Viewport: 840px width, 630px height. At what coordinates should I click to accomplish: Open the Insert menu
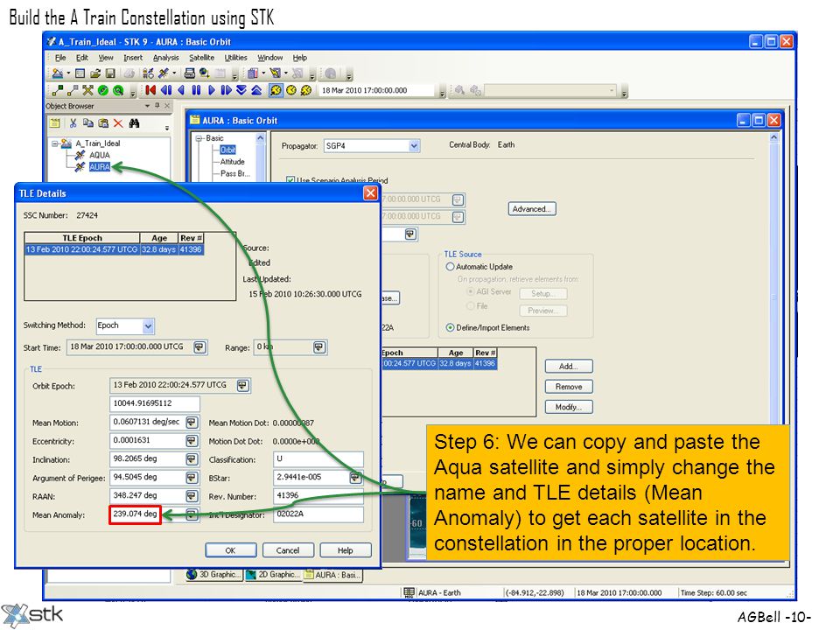[x=133, y=58]
